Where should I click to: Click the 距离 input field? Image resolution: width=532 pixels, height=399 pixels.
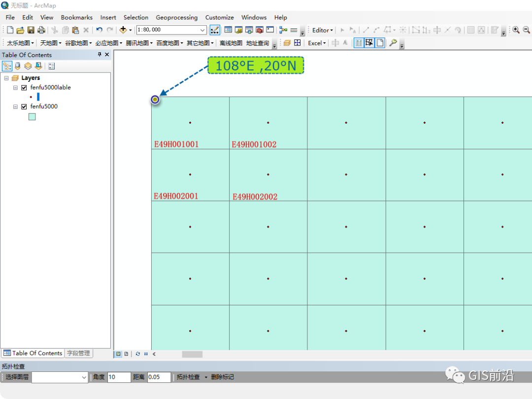click(x=159, y=377)
